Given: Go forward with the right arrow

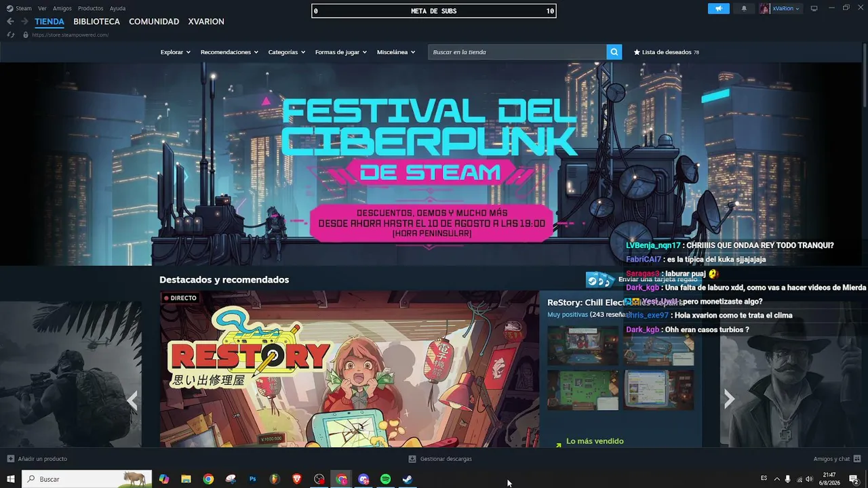Looking at the screenshot, I should [x=24, y=22].
